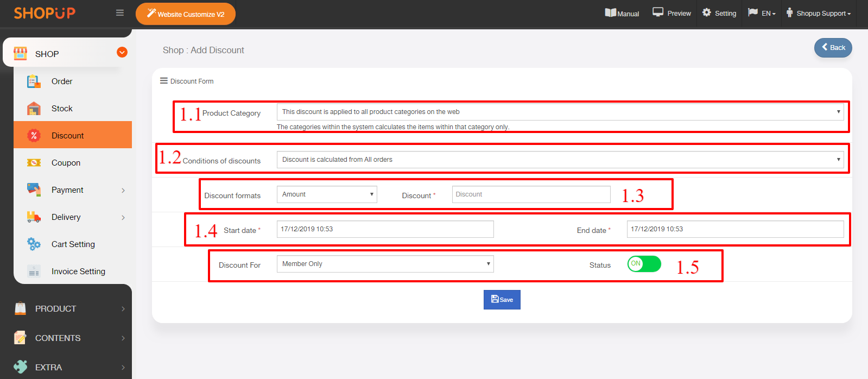Select the Discount menu item
Viewport: 868px width, 379px height.
(x=73, y=135)
